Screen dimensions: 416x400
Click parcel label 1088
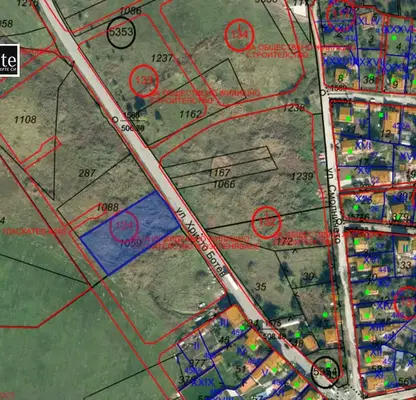pos(107,207)
